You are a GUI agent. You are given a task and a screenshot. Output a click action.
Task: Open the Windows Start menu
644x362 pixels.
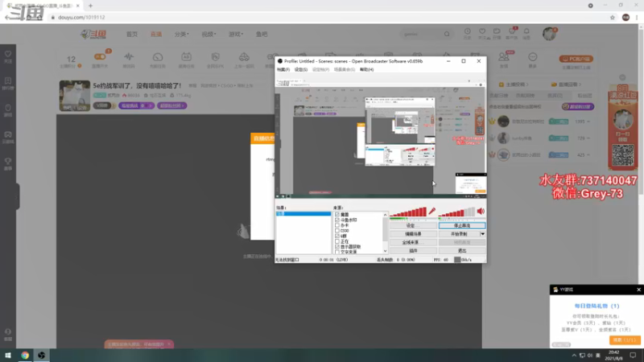click(x=8, y=355)
